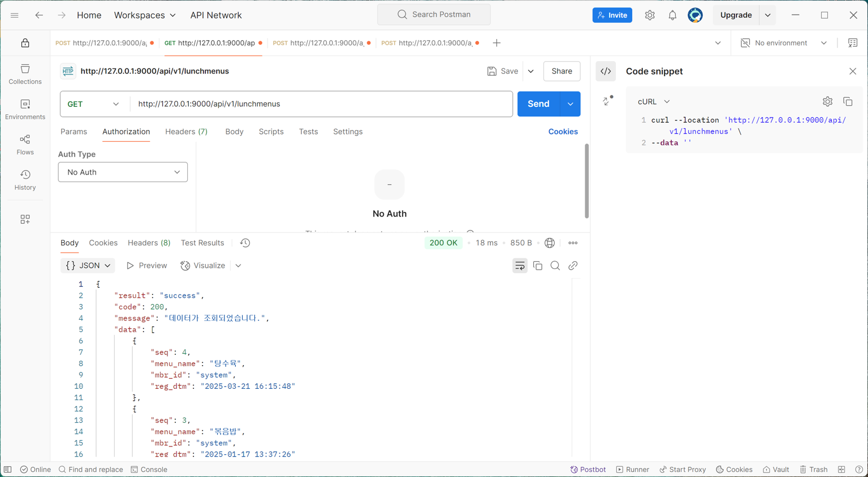Click the Search Postman box
The height and width of the screenshot is (477, 868).
[434, 15]
